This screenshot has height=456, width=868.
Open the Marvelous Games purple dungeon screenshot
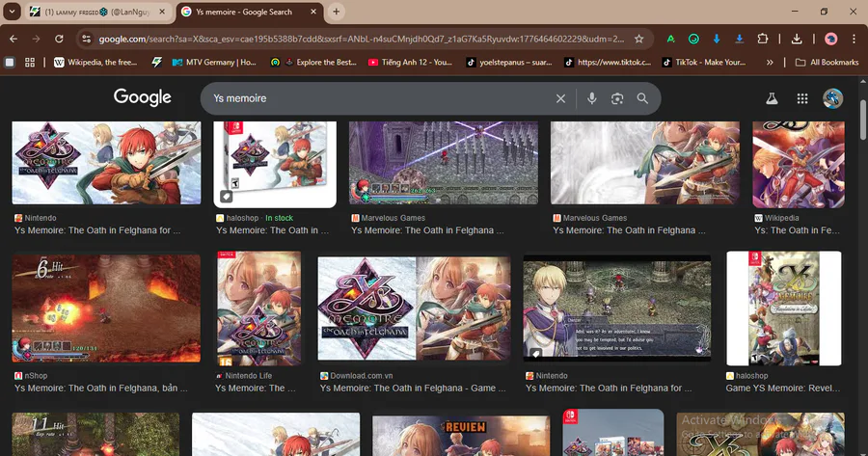click(444, 163)
